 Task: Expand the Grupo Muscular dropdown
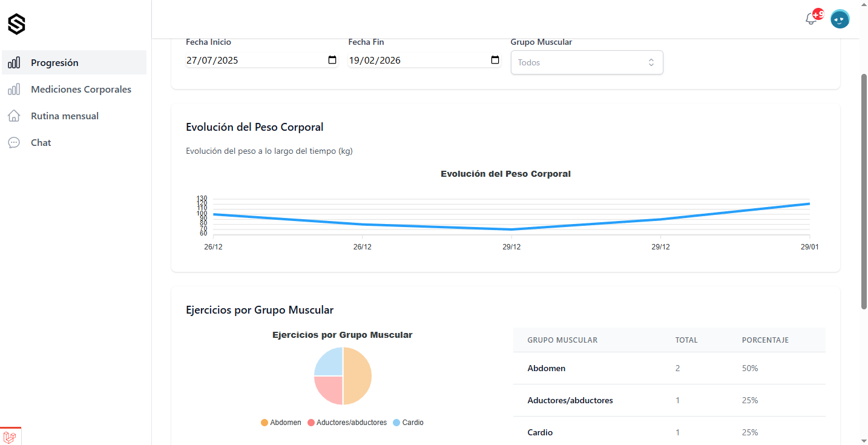(587, 62)
